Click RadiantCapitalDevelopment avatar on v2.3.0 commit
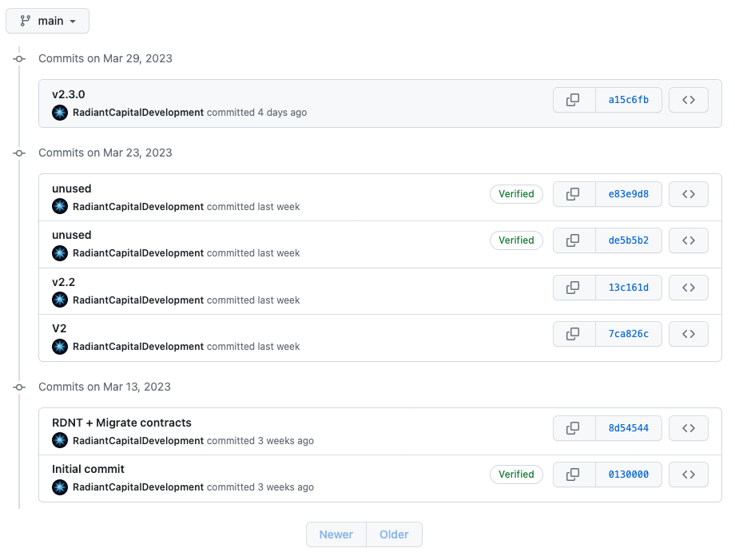 [60, 113]
